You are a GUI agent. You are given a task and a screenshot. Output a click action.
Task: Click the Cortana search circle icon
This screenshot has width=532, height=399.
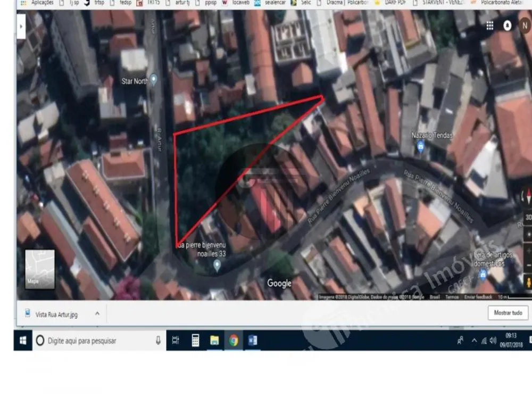coord(40,340)
